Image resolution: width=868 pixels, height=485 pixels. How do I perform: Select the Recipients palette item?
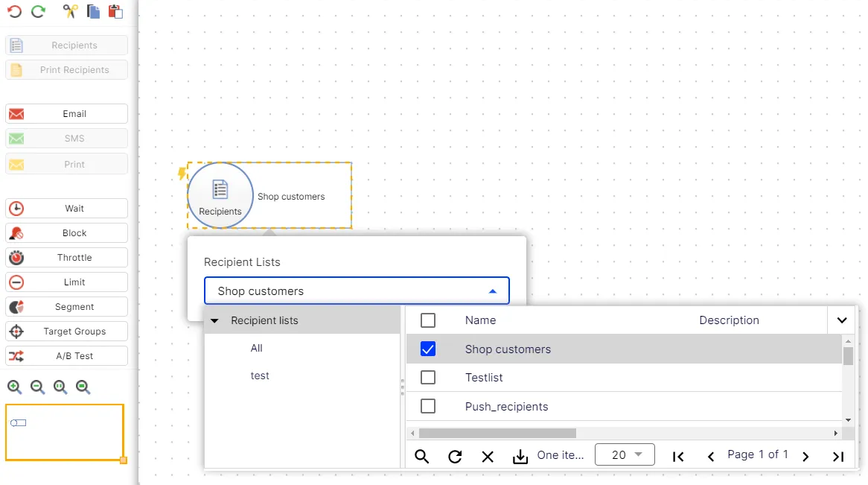66,45
